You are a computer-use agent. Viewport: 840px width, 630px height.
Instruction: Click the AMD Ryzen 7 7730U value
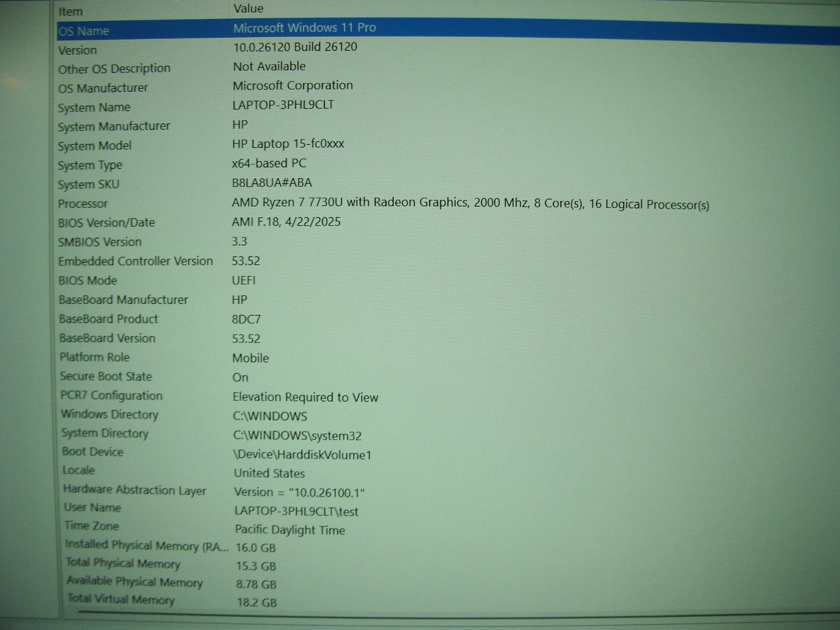click(470, 203)
